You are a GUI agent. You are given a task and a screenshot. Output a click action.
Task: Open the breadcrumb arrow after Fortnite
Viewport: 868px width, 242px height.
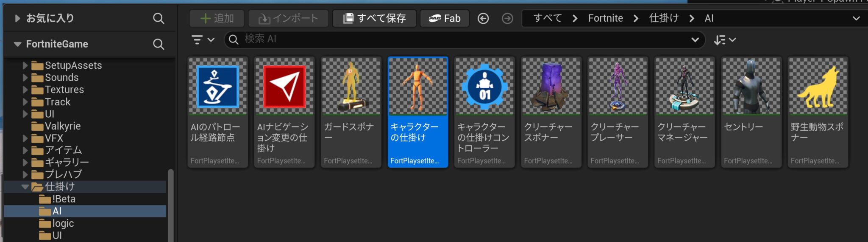point(636,18)
